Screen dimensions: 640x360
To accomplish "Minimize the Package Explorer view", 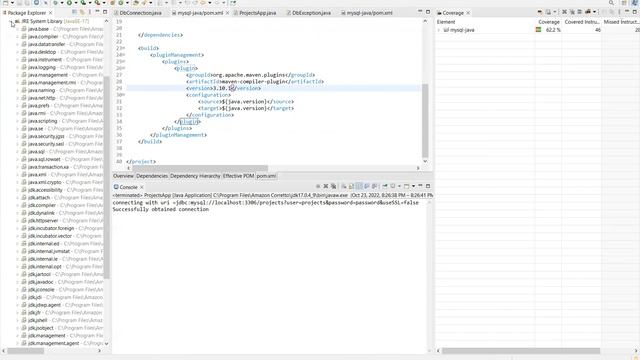I will coord(97,12).
